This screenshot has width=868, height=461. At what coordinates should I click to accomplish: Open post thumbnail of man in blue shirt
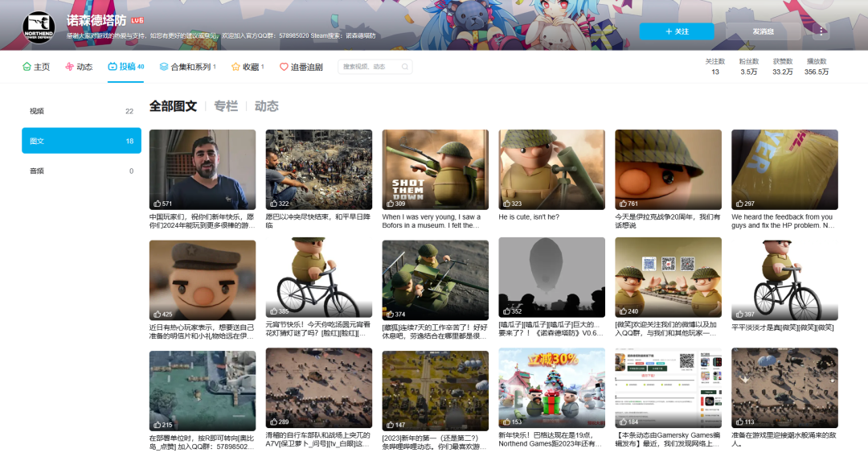tap(203, 170)
